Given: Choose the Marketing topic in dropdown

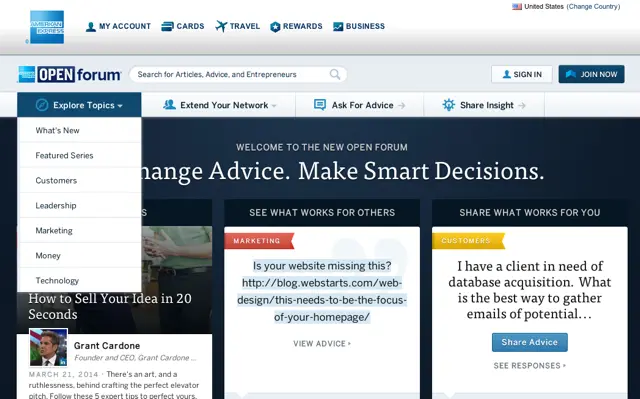Looking at the screenshot, I should click(80, 231).
